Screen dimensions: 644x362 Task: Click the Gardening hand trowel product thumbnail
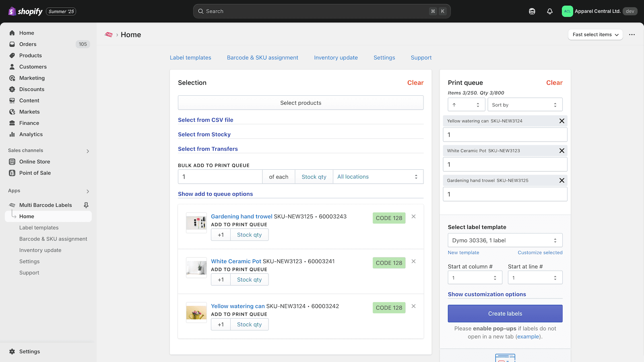click(196, 223)
